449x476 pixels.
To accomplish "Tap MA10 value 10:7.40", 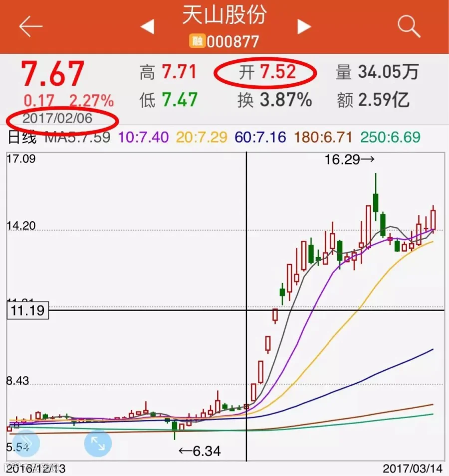I will click(x=143, y=137).
